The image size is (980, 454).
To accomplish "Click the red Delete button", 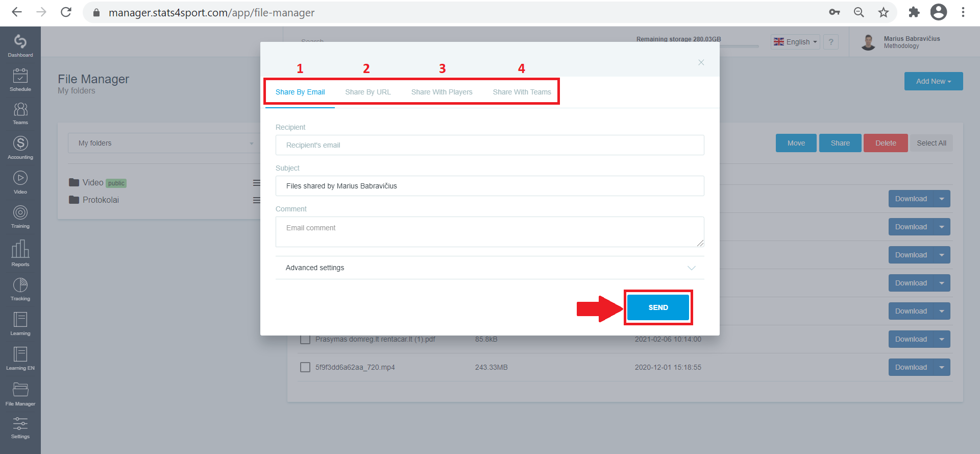I will [x=886, y=143].
